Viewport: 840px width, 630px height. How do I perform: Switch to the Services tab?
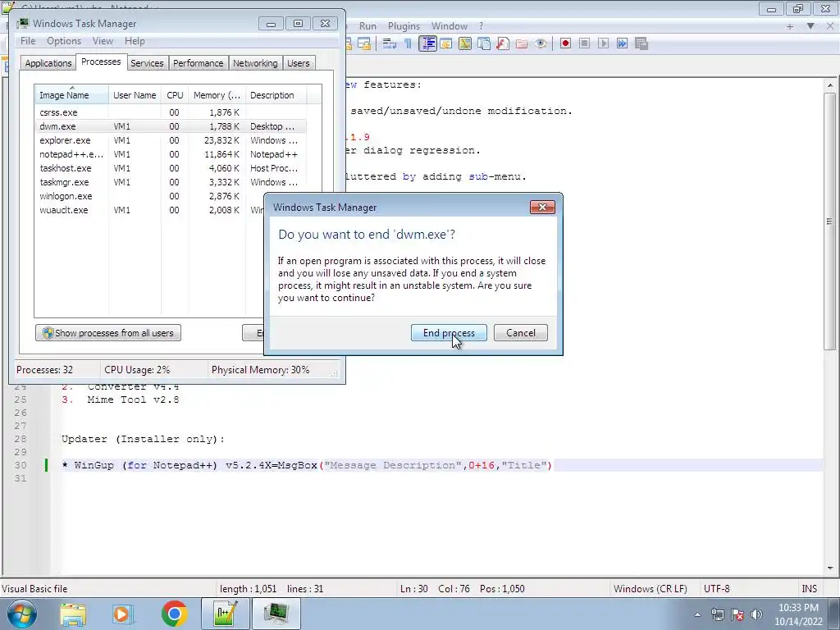point(147,63)
